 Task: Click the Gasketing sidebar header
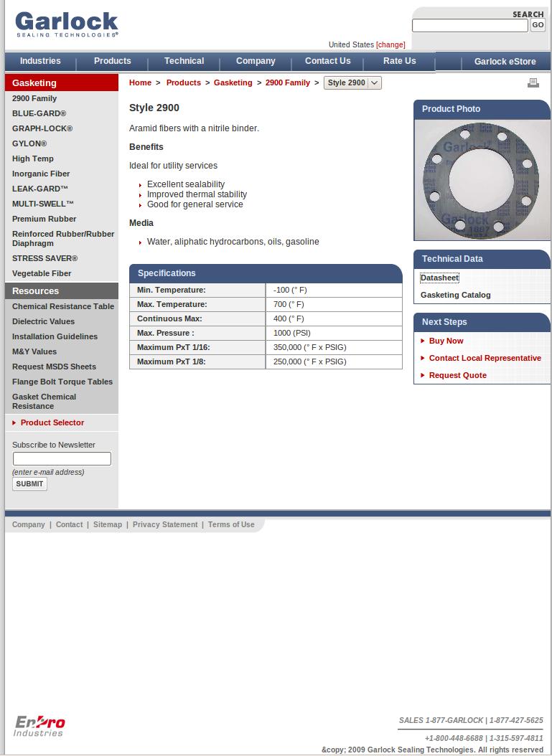click(x=61, y=83)
